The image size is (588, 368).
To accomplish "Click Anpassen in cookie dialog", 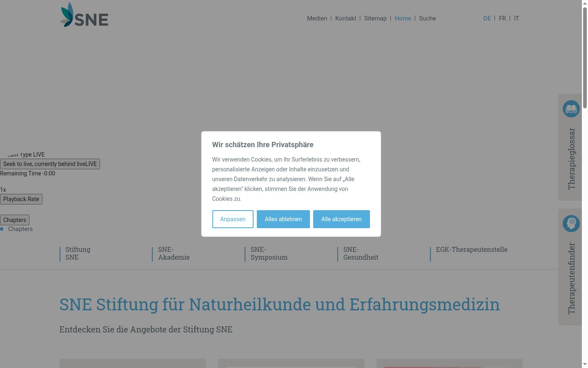I will [x=233, y=219].
